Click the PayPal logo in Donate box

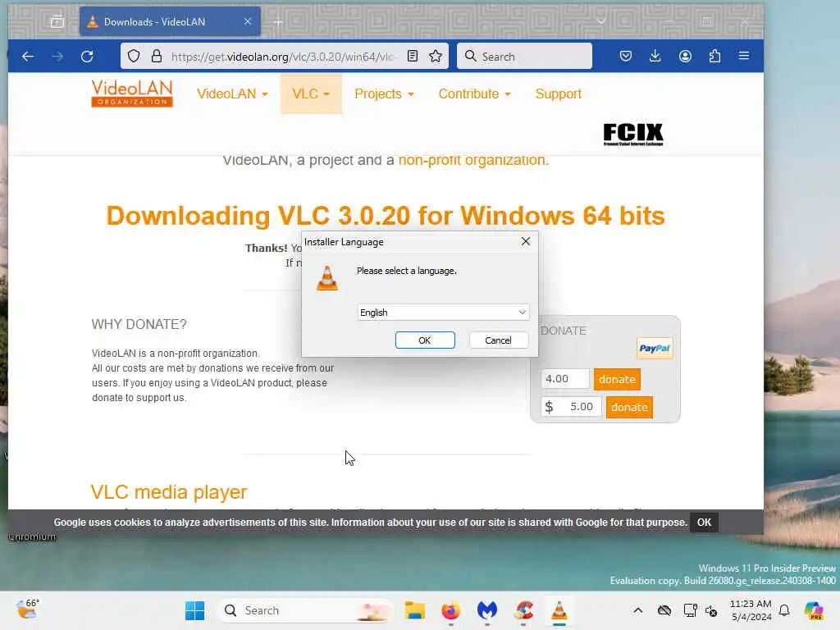point(655,348)
